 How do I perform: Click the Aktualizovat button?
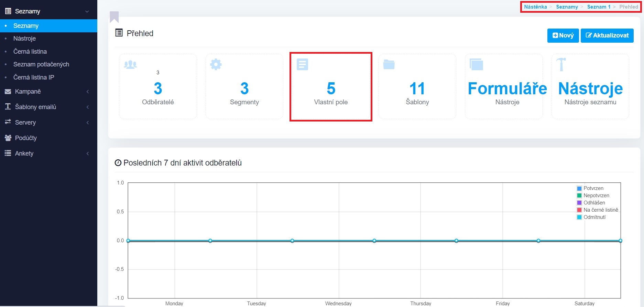[x=607, y=35]
